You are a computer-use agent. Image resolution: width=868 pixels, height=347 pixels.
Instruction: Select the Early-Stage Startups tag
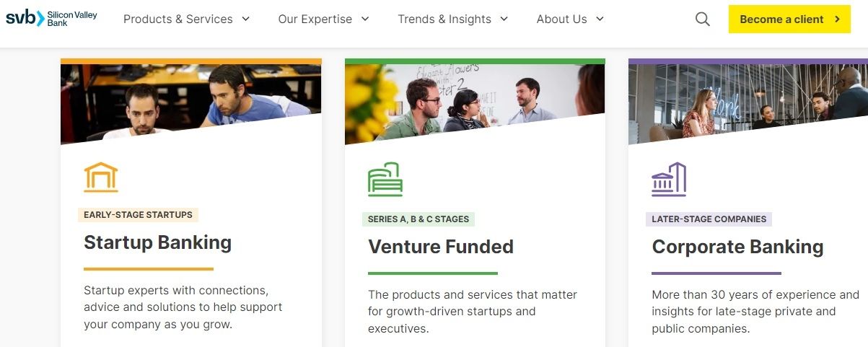point(138,215)
